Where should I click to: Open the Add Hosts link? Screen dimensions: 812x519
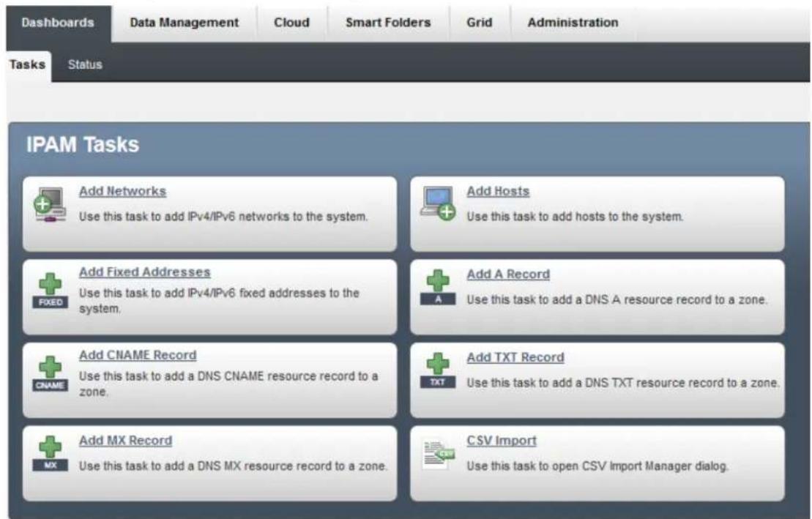498,191
